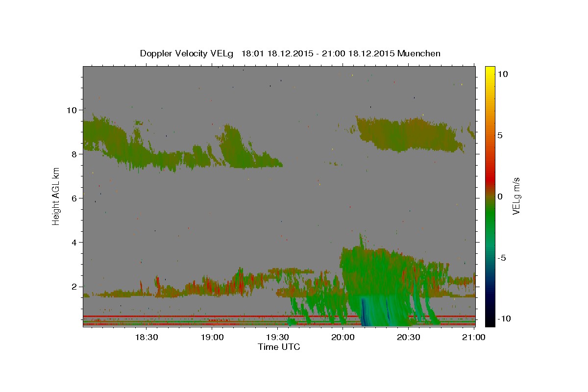Click the 'Height AGL km' axis label

pos(56,196)
